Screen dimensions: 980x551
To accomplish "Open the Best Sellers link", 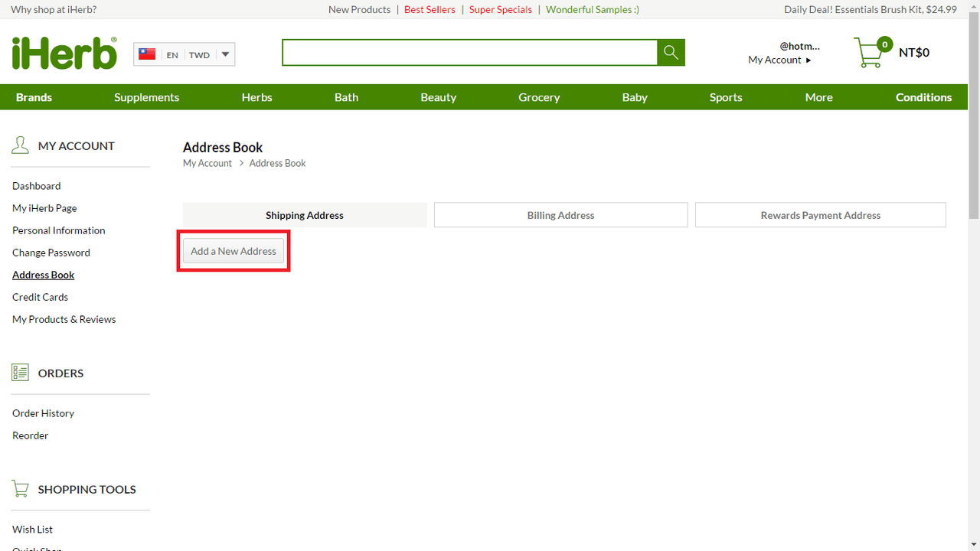I will pos(430,10).
